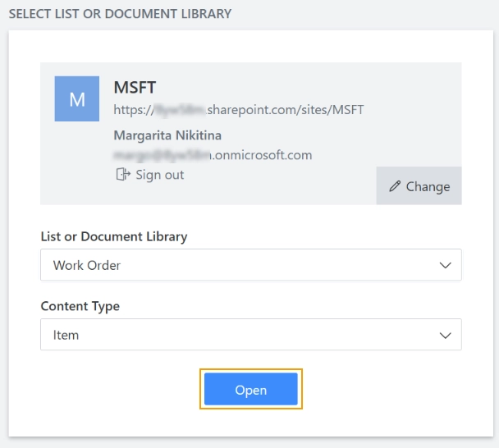
Task: Click the Change site button
Action: 419,185
